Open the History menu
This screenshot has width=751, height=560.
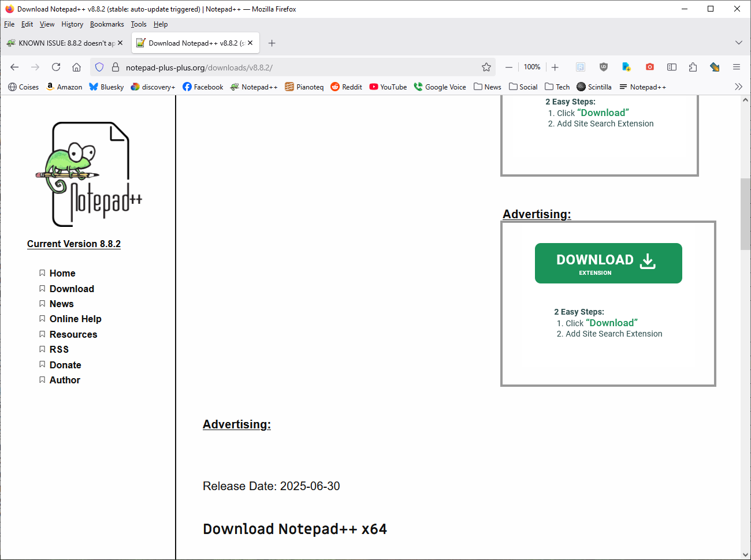[72, 24]
